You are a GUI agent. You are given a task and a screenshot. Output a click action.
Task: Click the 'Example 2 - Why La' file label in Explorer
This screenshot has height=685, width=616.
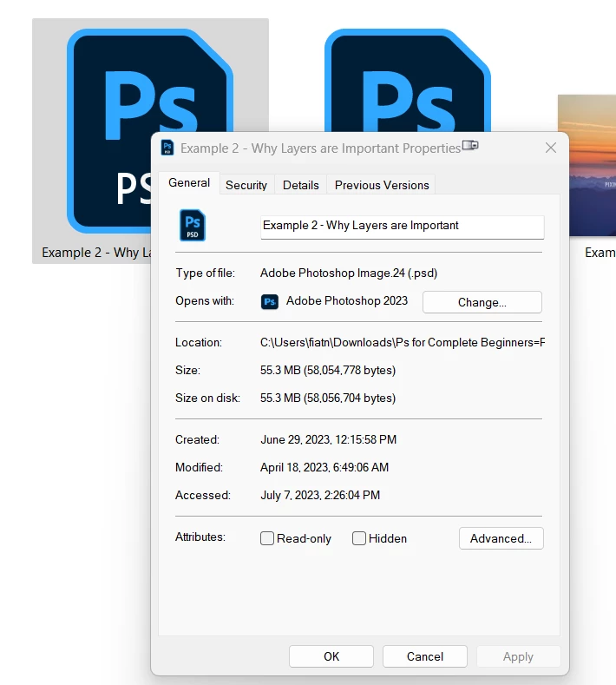96,253
